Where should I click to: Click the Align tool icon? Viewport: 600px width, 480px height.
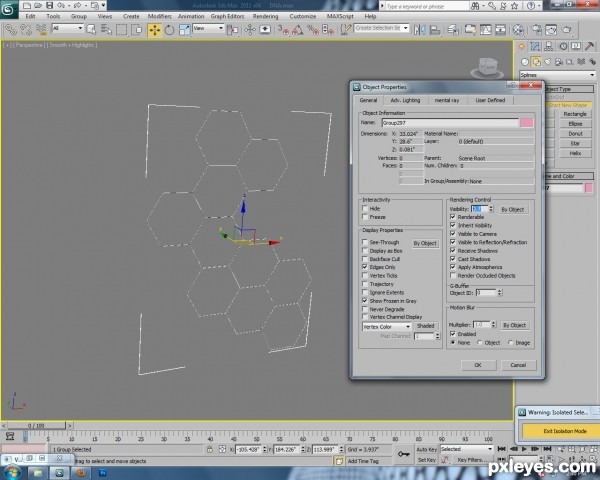(435, 29)
